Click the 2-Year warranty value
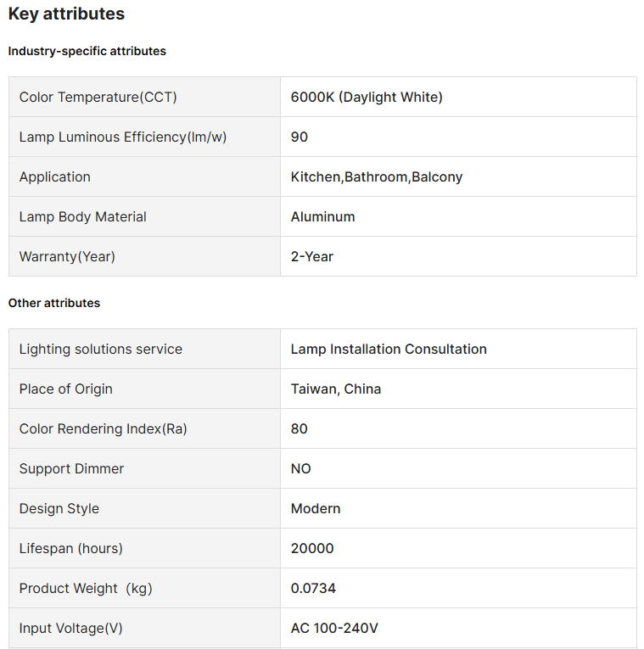644x649 pixels. click(312, 256)
